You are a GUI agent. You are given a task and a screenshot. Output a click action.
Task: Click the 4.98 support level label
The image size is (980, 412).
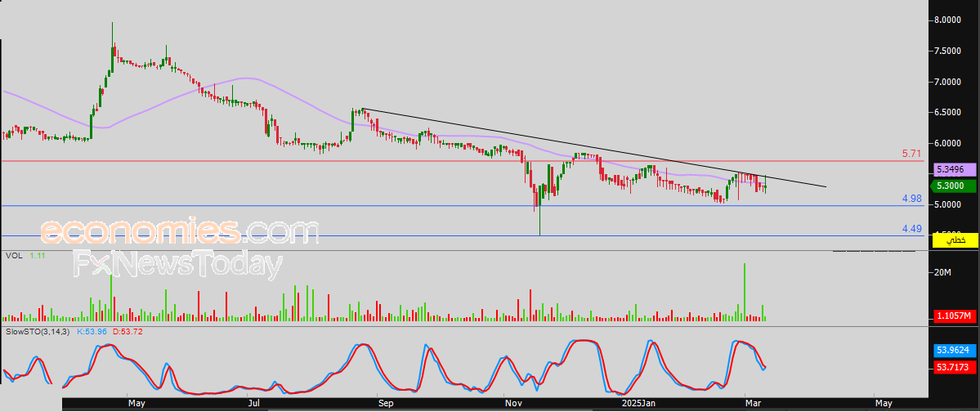click(x=912, y=198)
